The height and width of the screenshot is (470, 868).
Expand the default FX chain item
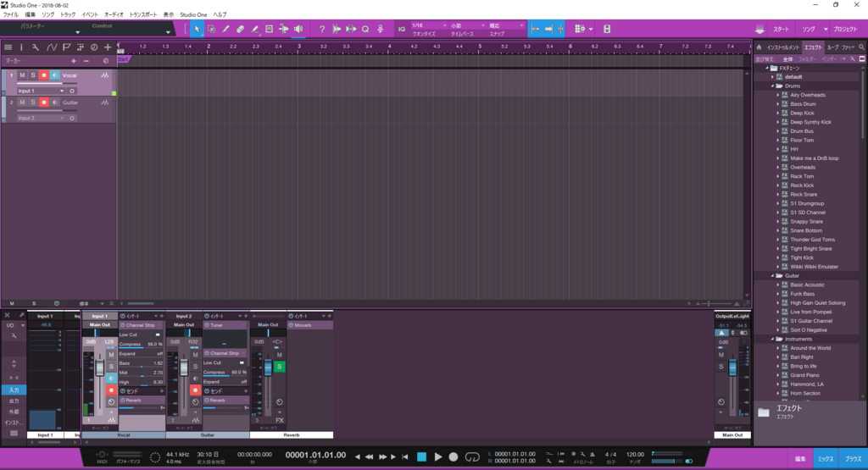click(773, 77)
